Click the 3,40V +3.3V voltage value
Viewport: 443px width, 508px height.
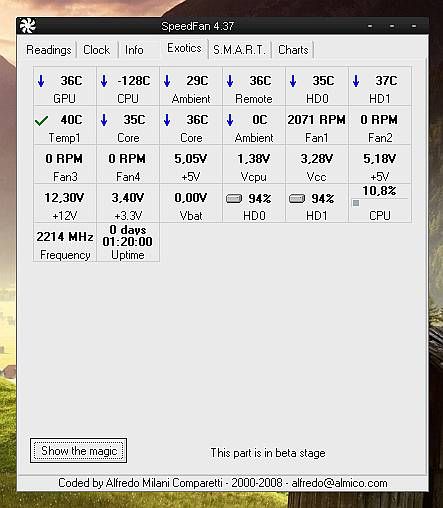[x=128, y=198]
